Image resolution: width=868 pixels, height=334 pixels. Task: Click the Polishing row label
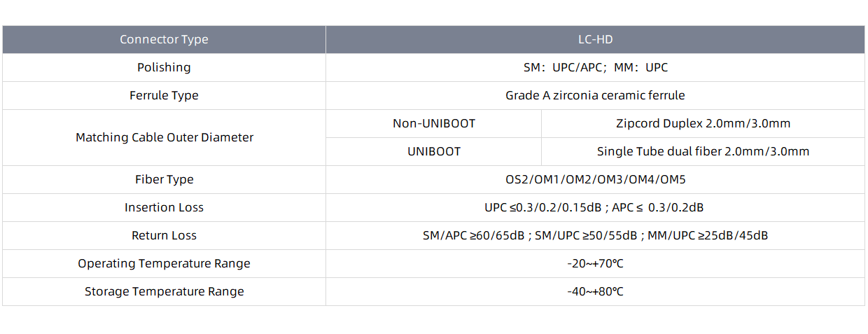click(x=164, y=67)
